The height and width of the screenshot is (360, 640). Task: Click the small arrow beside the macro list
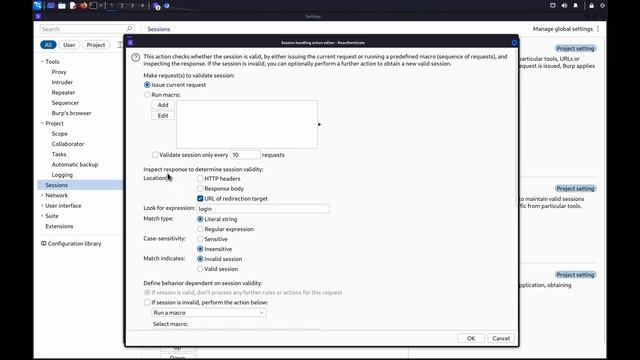[x=319, y=124]
